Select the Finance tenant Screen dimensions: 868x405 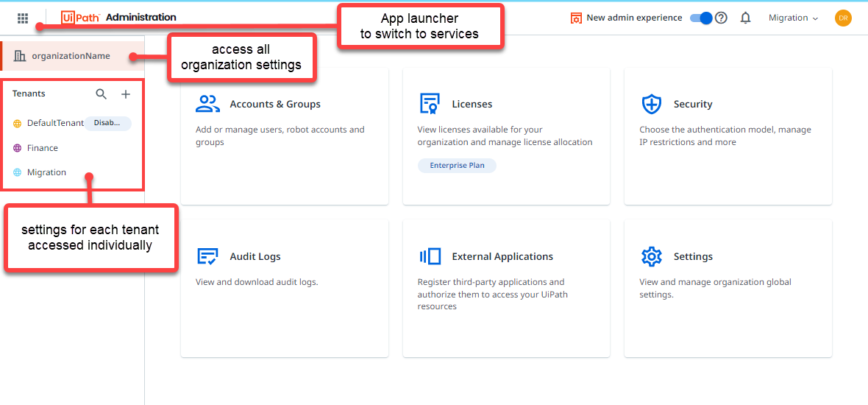click(x=43, y=148)
